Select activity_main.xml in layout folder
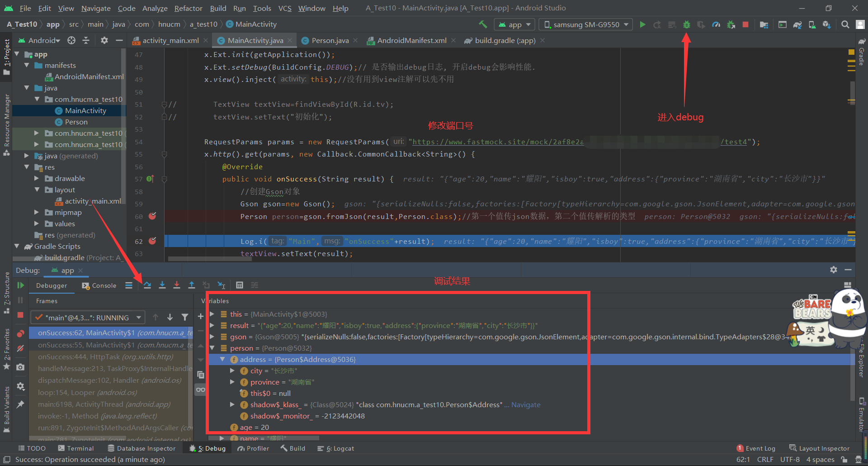This screenshot has width=868, height=466. click(x=93, y=201)
